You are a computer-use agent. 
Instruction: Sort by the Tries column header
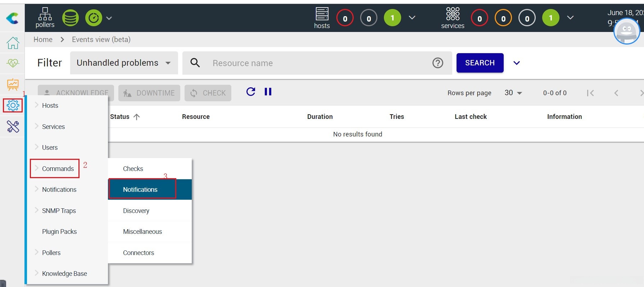[397, 117]
